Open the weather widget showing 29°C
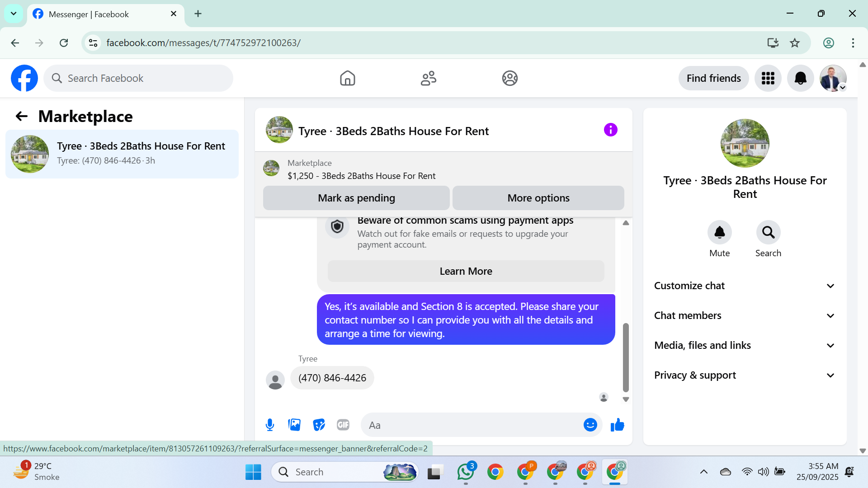This screenshot has width=868, height=488. coord(36,472)
